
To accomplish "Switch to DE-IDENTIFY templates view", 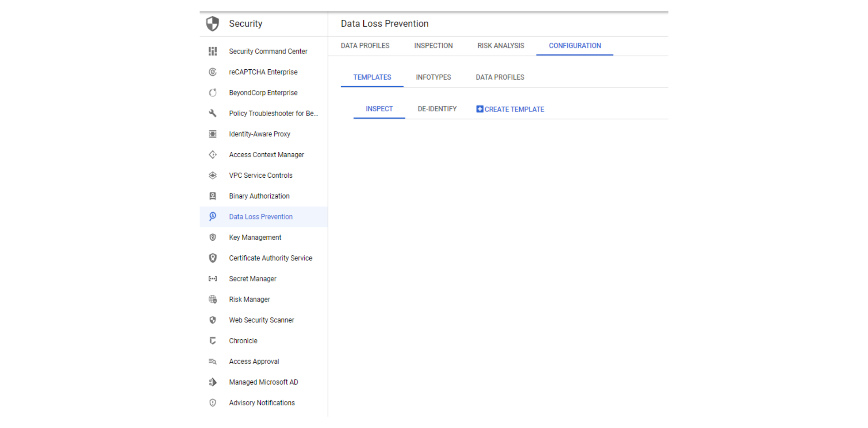I will coord(437,109).
